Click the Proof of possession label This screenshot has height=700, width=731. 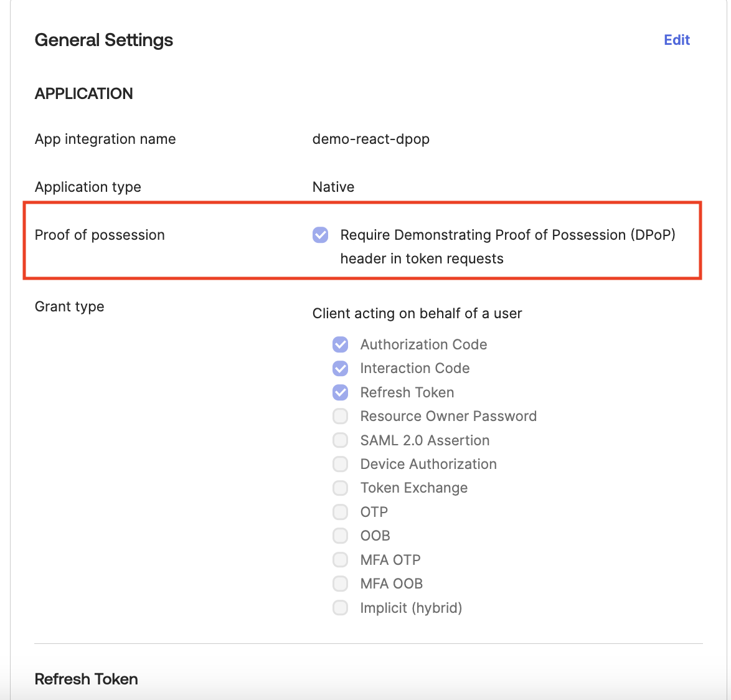(100, 235)
